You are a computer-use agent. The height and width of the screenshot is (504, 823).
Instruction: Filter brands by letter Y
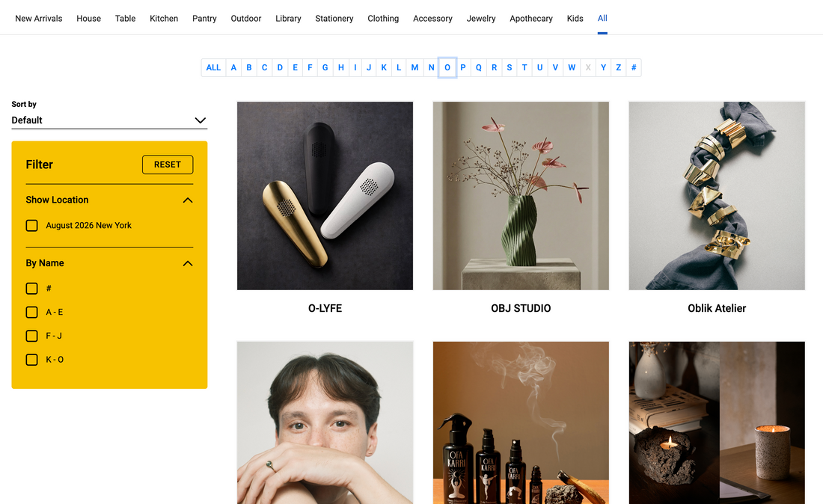point(603,67)
